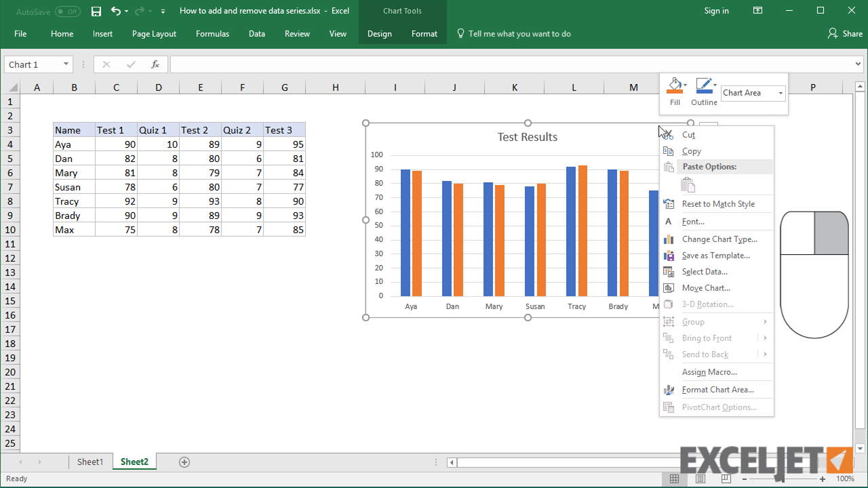This screenshot has height=488, width=868.
Task: Open the Insert ribbon tab
Action: pyautogui.click(x=102, y=34)
